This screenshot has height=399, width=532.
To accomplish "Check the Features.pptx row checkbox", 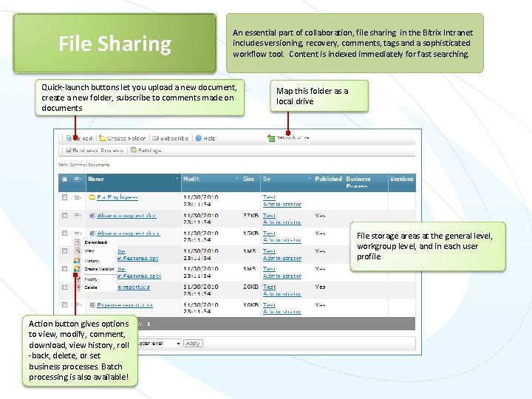I will 64,269.
